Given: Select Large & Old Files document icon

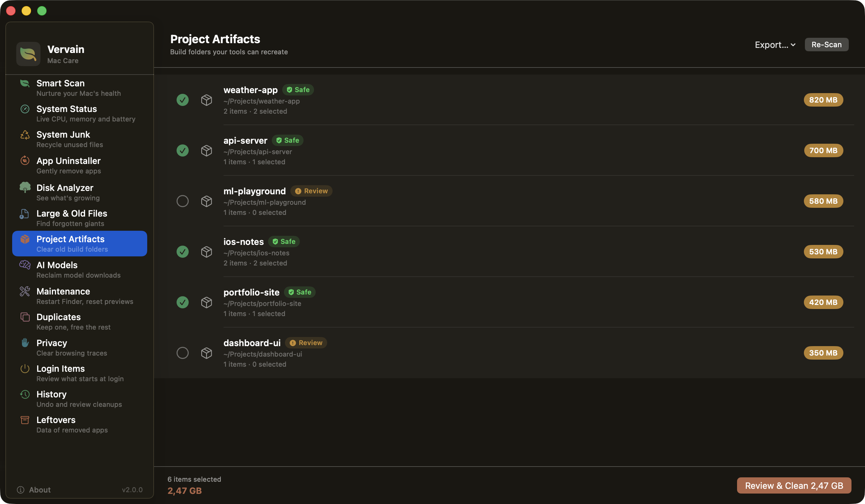Looking at the screenshot, I should tap(24, 214).
